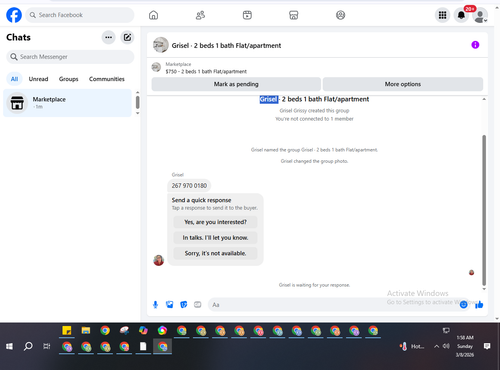The height and width of the screenshot is (370, 500).
Task: Click 'Grisel changed the group photo' notice
Action: click(314, 161)
